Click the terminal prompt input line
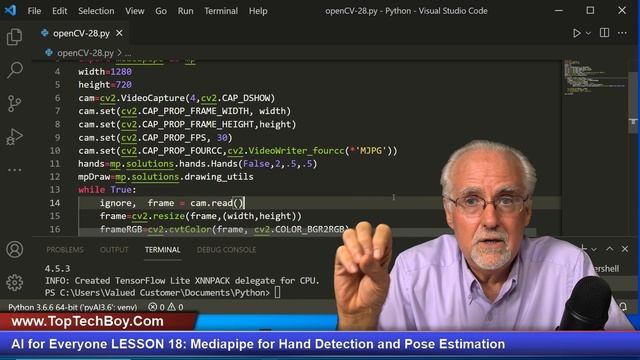 (162, 293)
